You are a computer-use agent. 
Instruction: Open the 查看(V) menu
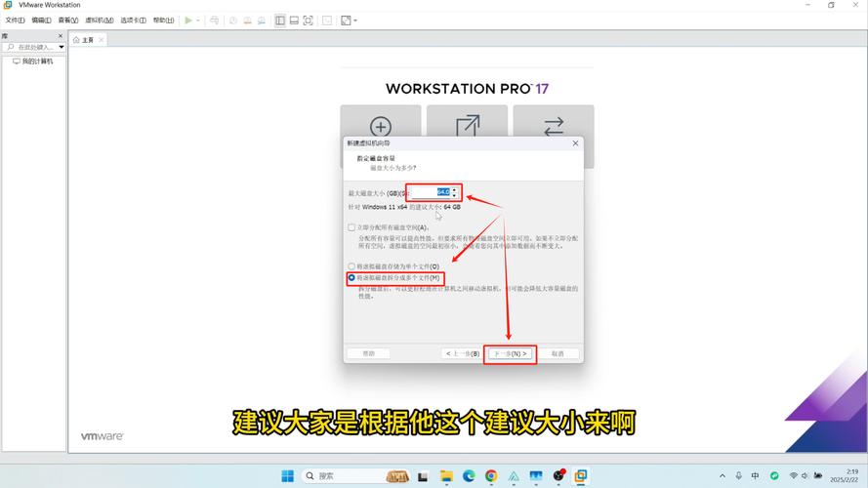[68, 20]
